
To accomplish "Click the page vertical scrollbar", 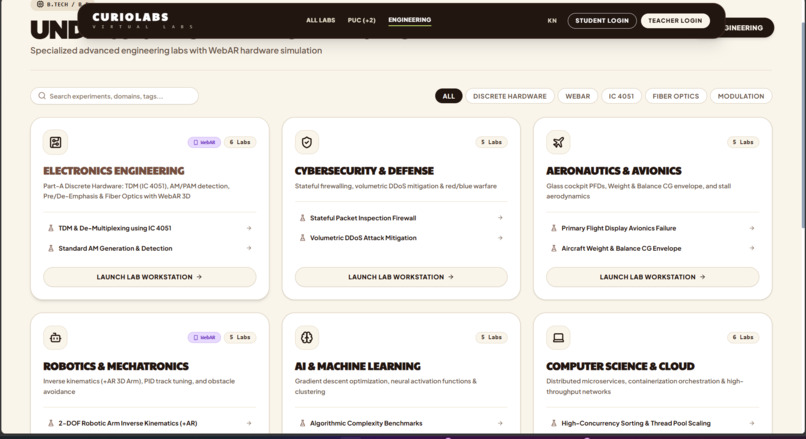I will point(802,123).
